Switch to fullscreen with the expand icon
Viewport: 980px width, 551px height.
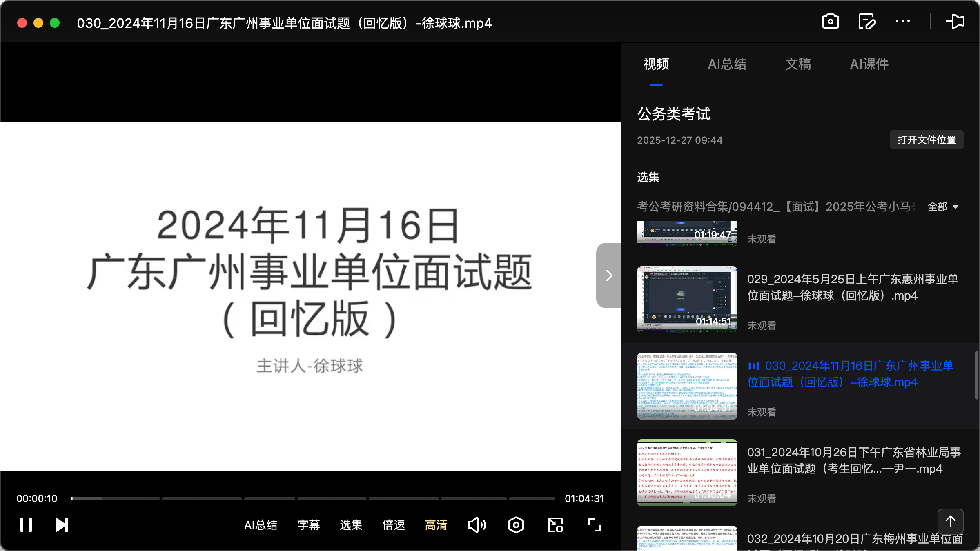[x=594, y=525]
